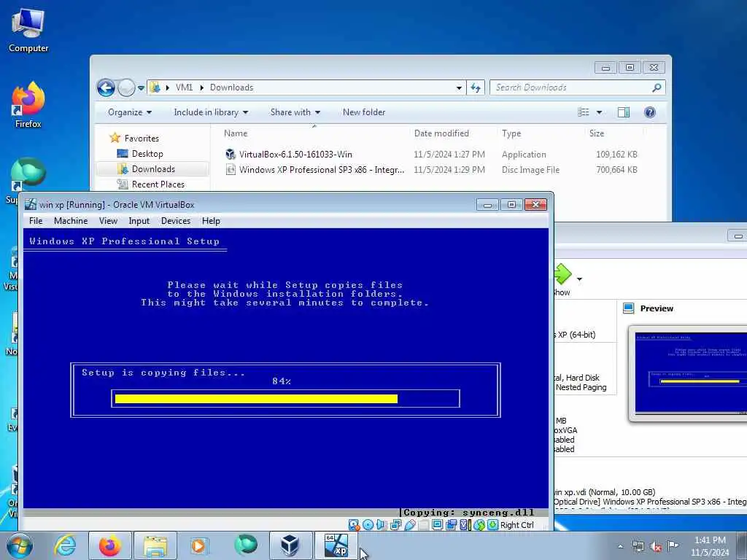Toggle the preview pane in Explorer
The image size is (747, 560).
(x=624, y=112)
